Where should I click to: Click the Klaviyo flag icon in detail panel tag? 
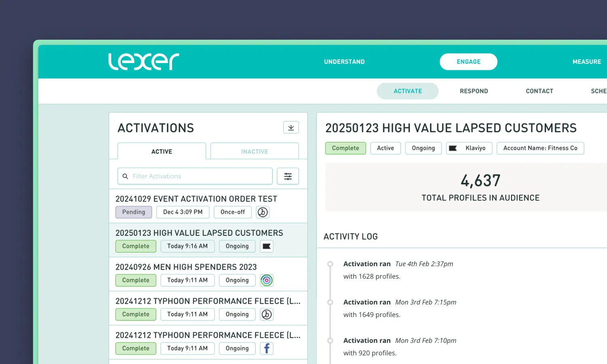click(453, 148)
